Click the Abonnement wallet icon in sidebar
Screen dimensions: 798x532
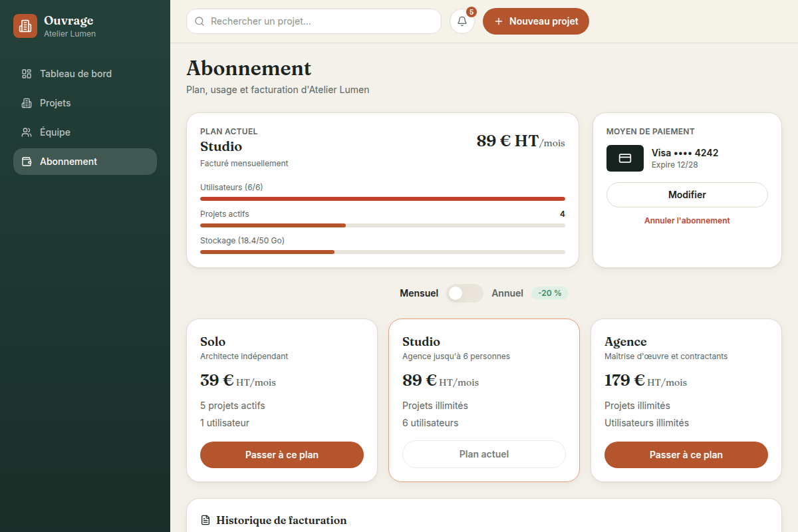pyautogui.click(x=27, y=162)
